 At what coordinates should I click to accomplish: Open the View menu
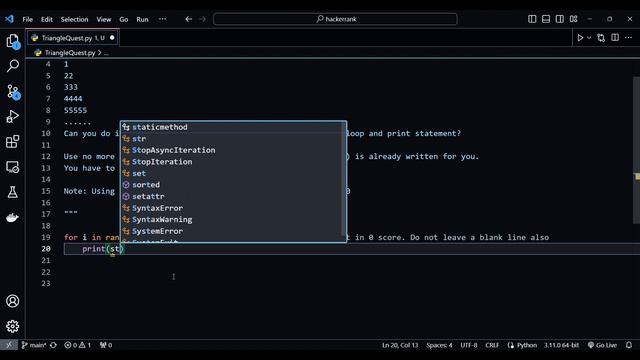[104, 19]
